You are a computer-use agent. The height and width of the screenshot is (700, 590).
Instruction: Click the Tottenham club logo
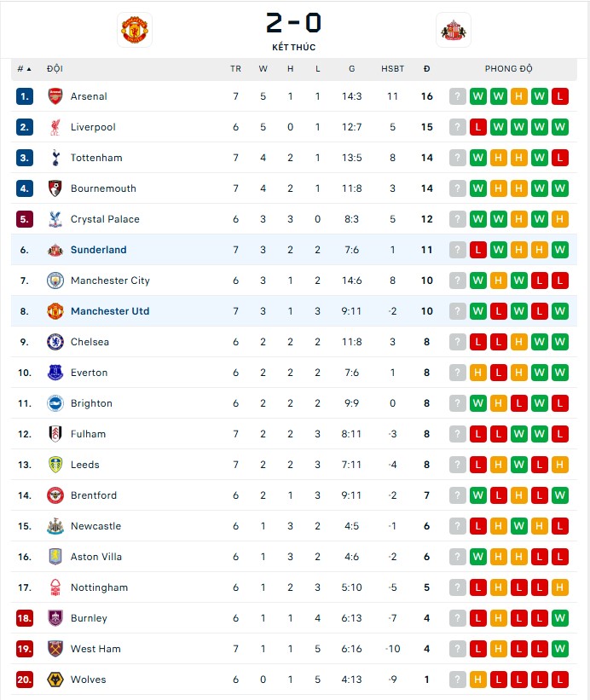(55, 158)
